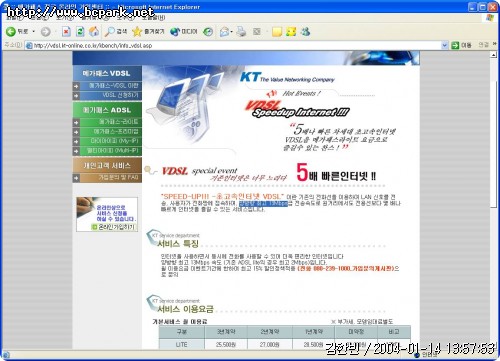Click the Mail envelope toolbar icon

(x=224, y=32)
